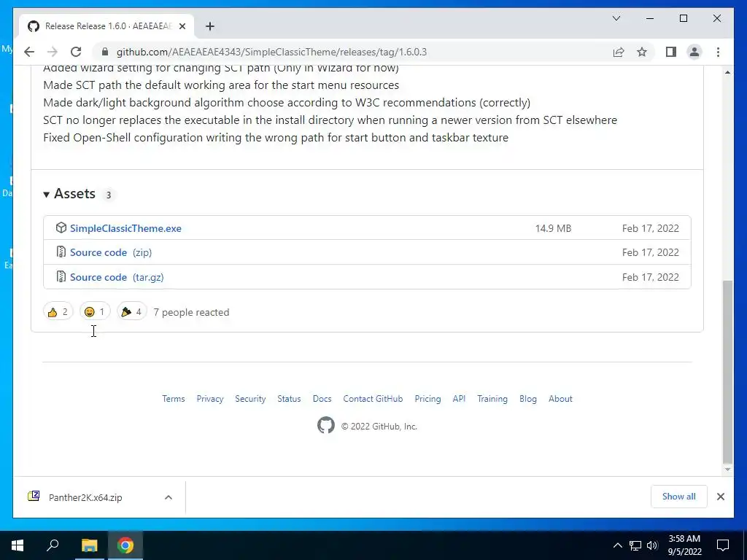Click the scrollbar up arrow
The width and height of the screenshot is (747, 560).
pos(727,72)
